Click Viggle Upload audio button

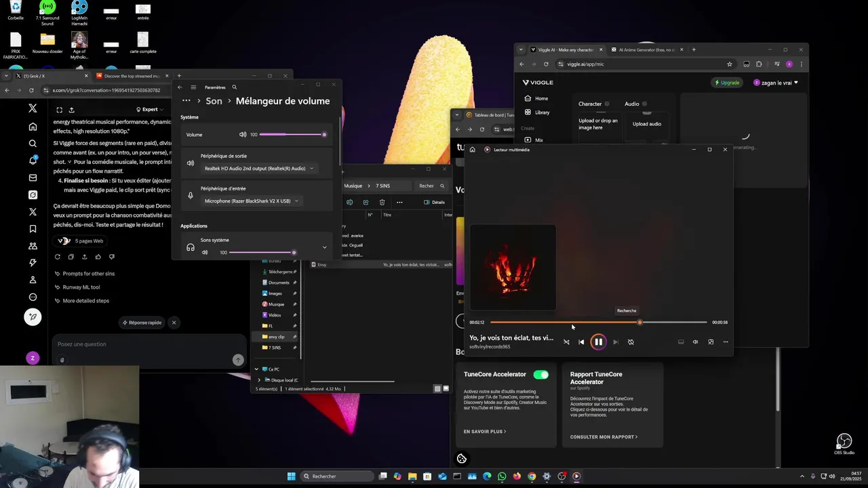click(x=646, y=124)
